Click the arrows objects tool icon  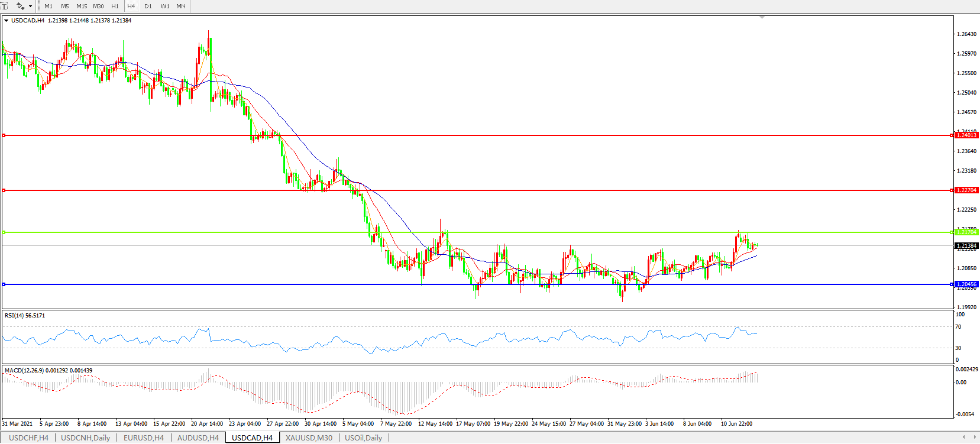(20, 6)
